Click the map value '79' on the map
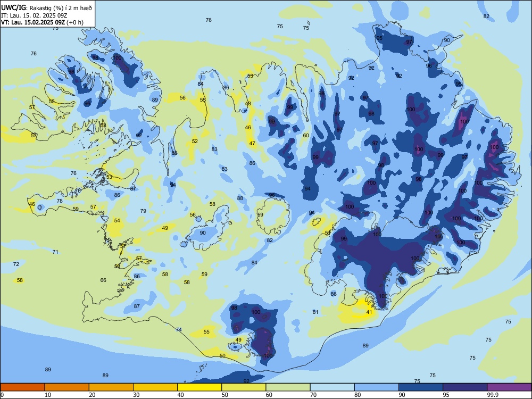Screen dimensions: 532x399 [x=143, y=211]
